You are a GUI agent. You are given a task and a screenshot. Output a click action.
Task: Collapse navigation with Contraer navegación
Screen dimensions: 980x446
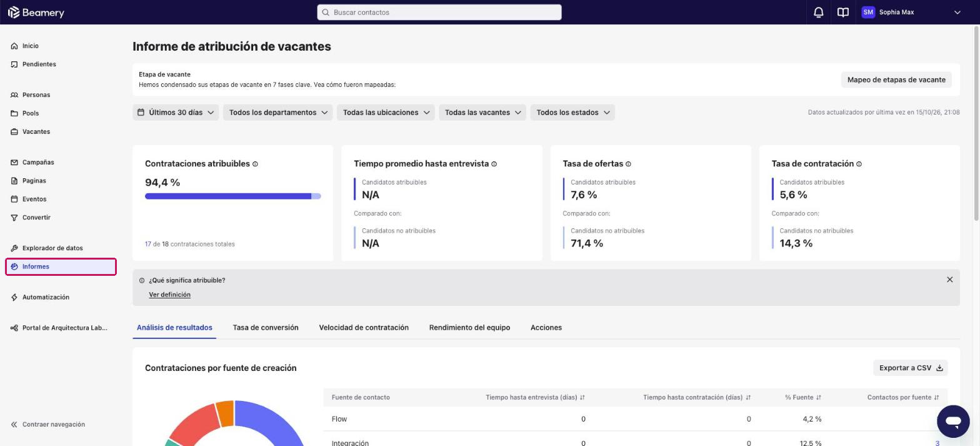pos(47,424)
